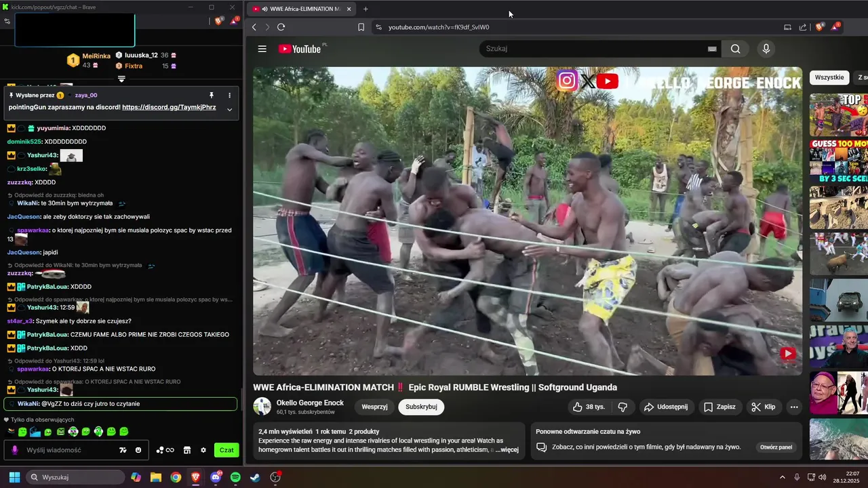
Task: Open more video actions ellipsis
Action: point(794,407)
